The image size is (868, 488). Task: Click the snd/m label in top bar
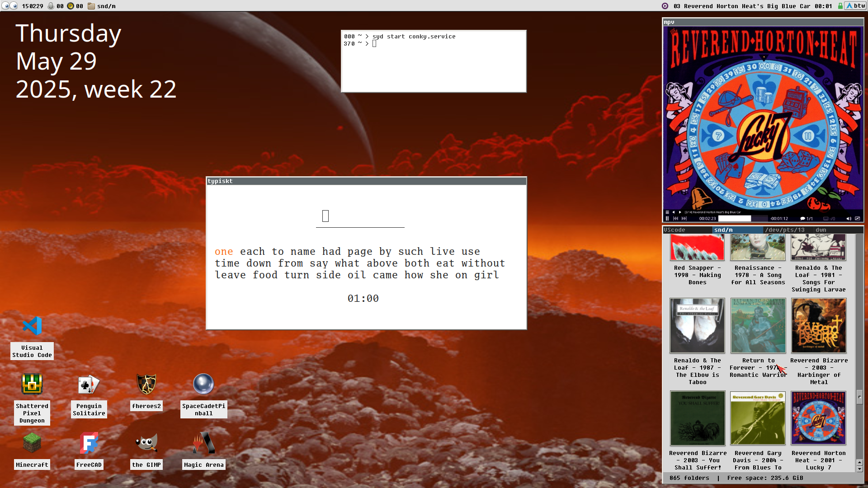point(106,6)
